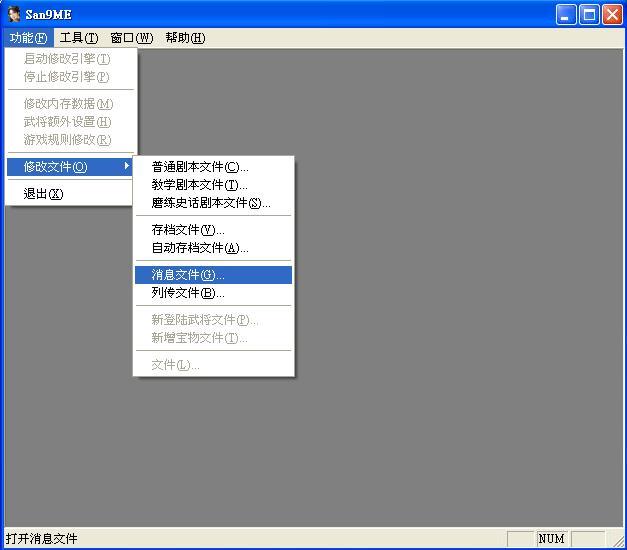Open 存档文件(V)... entry
The image size is (627, 550).
(213, 230)
